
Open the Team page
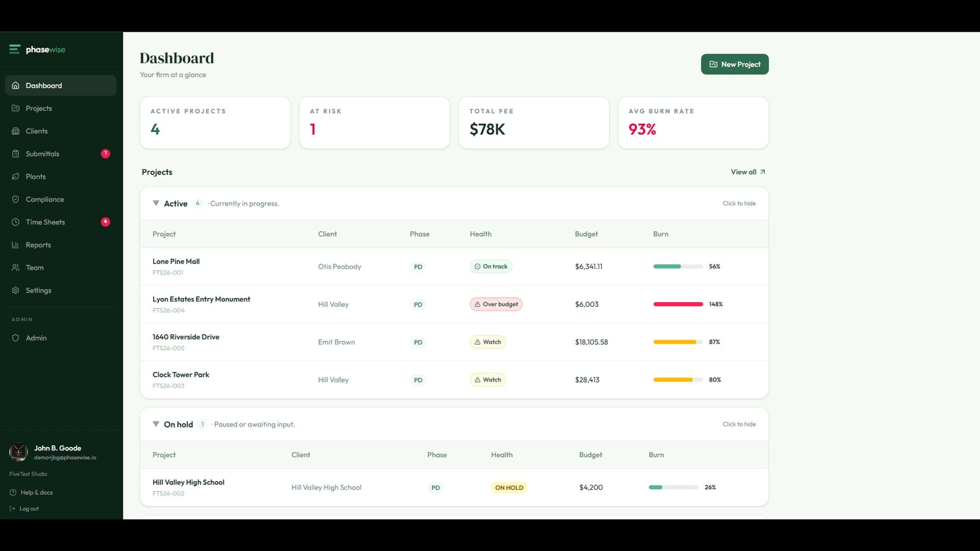pyautogui.click(x=61, y=267)
